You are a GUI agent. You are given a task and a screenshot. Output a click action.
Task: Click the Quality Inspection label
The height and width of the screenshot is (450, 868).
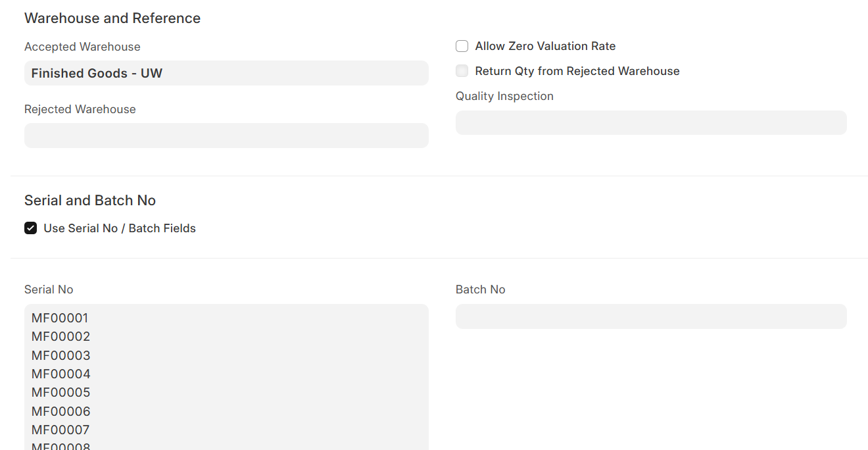[x=504, y=96]
